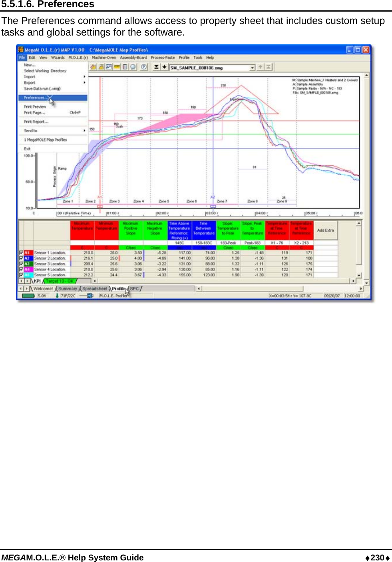Click the download-to-line arrow icon
The width and height of the screenshot is (392, 562).
click(156, 67)
